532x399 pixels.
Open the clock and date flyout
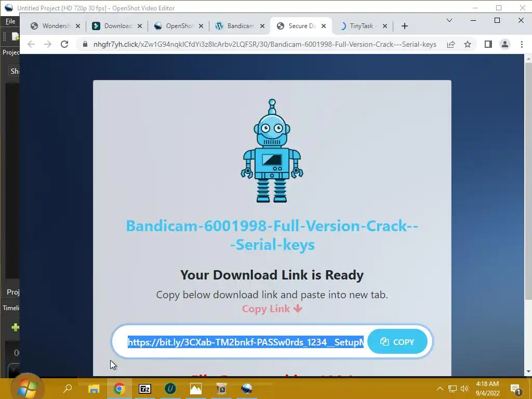[x=487, y=389]
